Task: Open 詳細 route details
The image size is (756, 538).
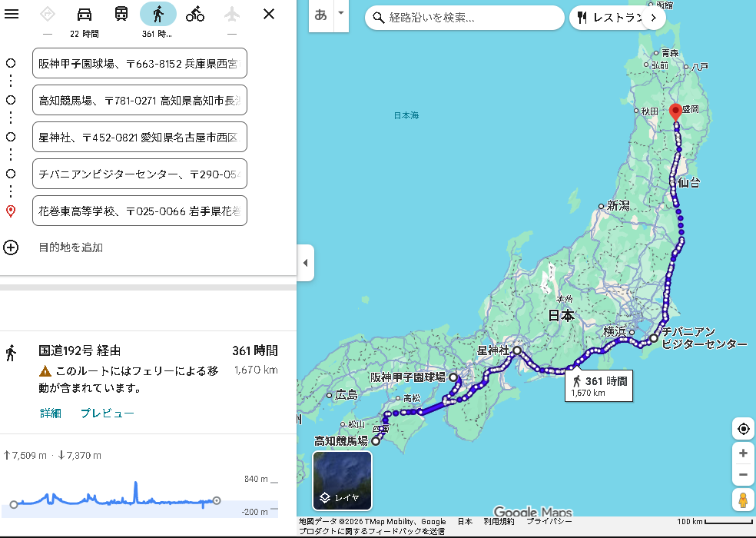Action: (x=51, y=413)
